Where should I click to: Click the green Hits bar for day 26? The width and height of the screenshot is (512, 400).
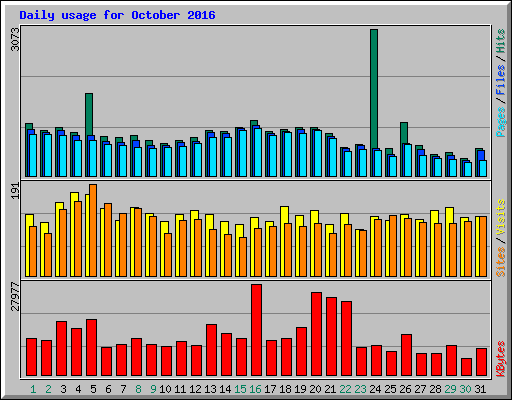(404, 133)
